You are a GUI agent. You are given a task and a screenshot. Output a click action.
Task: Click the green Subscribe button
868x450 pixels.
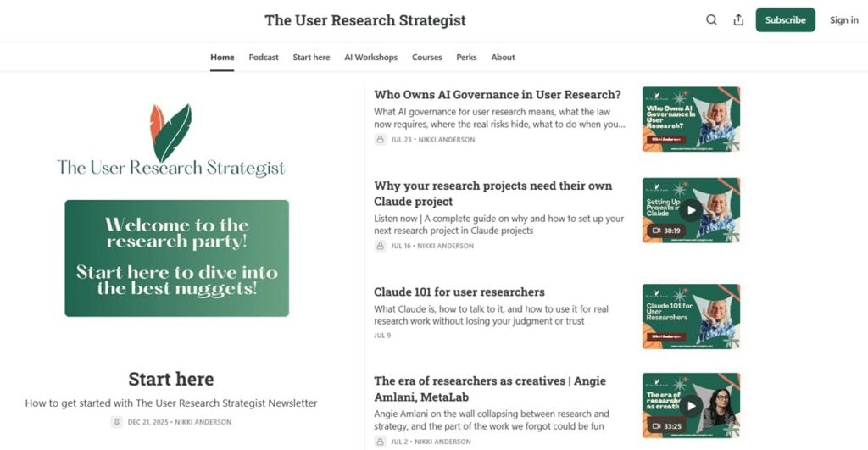click(x=785, y=20)
